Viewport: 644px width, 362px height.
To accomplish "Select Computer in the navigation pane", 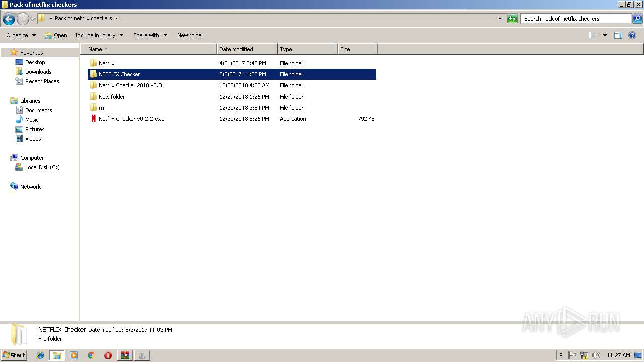I will pos(32,158).
